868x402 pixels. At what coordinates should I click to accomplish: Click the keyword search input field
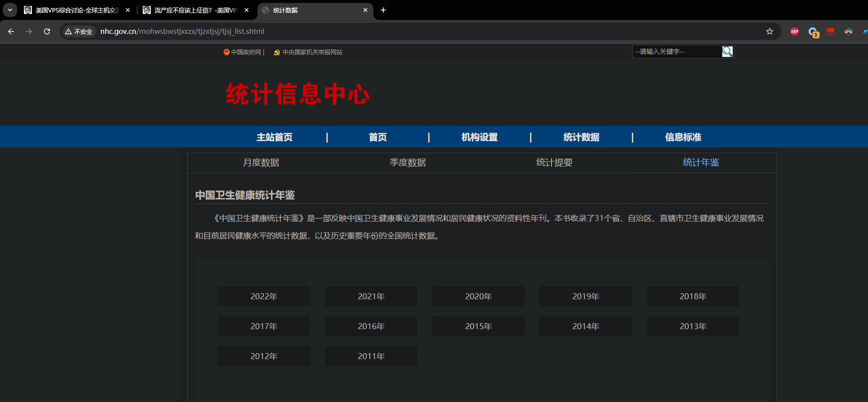pos(676,51)
